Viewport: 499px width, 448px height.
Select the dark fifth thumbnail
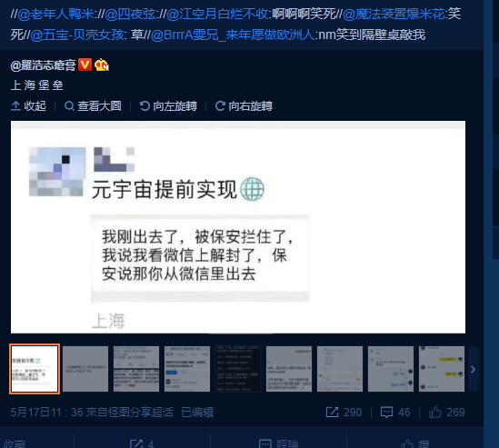point(238,369)
